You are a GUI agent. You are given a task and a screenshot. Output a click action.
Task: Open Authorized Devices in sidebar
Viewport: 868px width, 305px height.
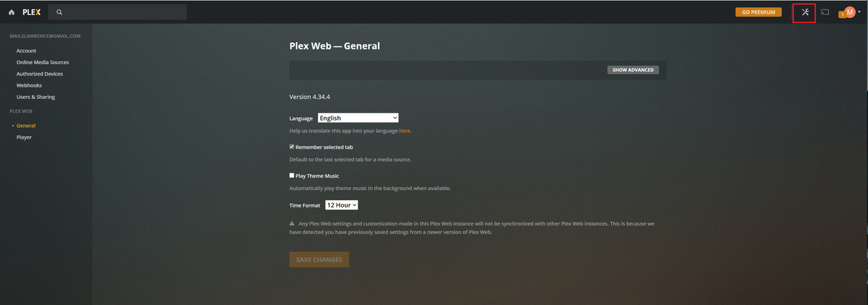(40, 74)
